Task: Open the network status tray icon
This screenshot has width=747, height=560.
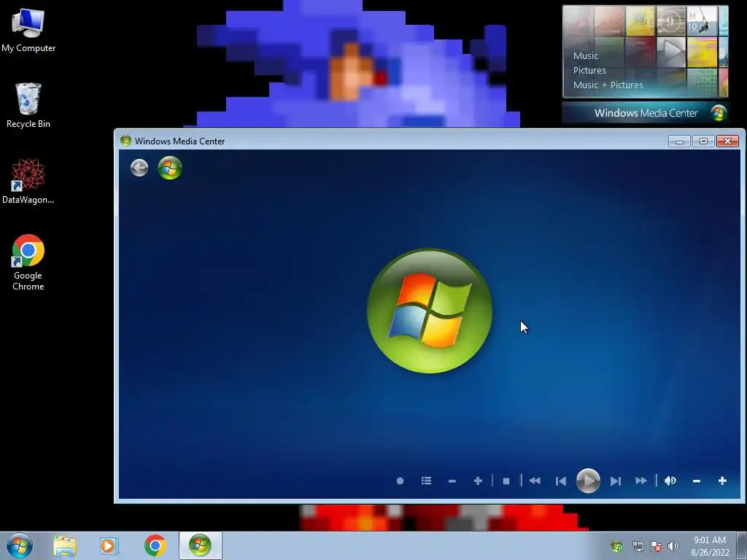Action: pos(638,546)
